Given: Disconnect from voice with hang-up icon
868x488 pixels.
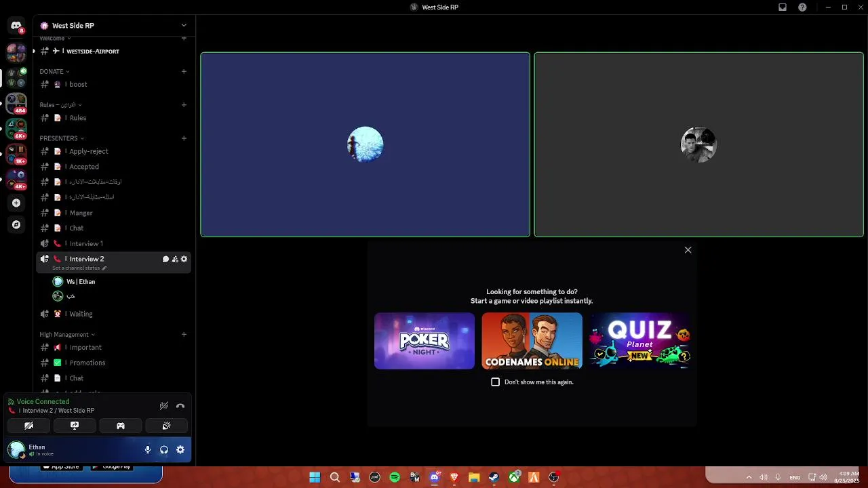Looking at the screenshot, I should 180,406.
